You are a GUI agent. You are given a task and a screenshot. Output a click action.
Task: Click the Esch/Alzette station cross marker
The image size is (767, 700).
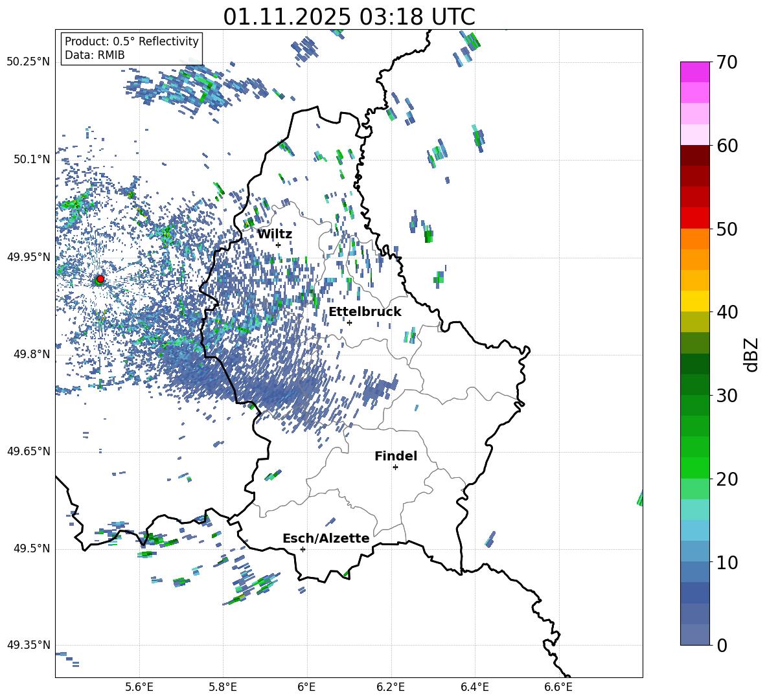(x=303, y=549)
